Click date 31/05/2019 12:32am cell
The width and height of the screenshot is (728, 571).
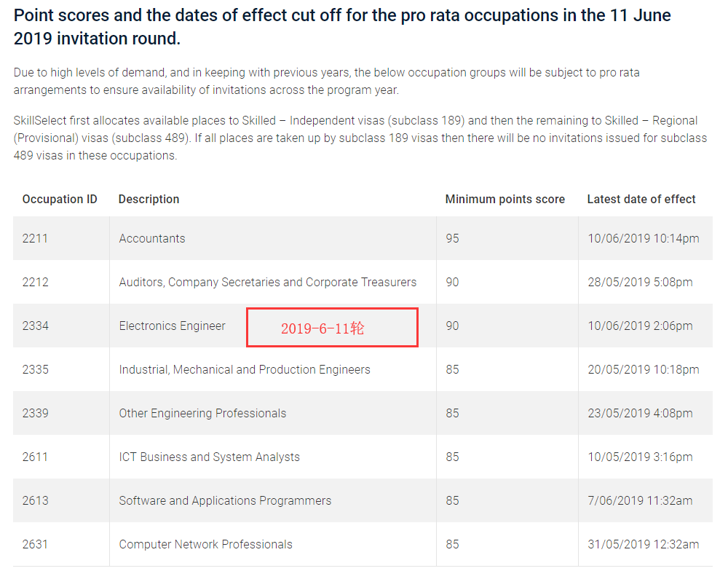(644, 544)
